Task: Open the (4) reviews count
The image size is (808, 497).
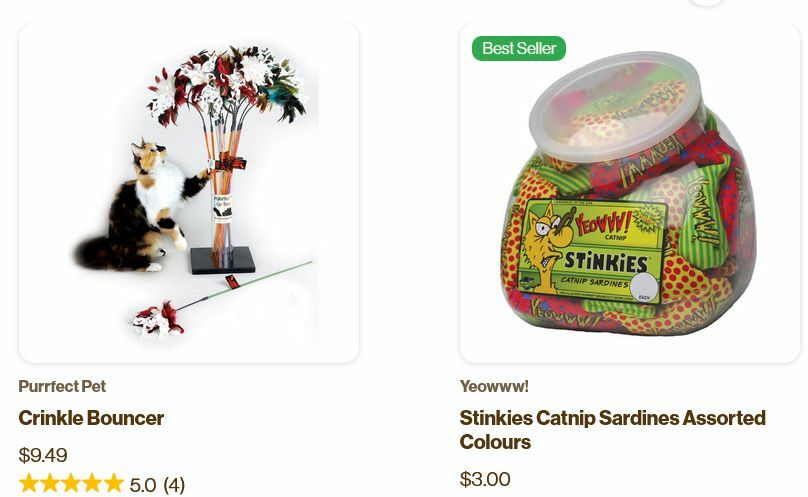Action: click(x=174, y=485)
